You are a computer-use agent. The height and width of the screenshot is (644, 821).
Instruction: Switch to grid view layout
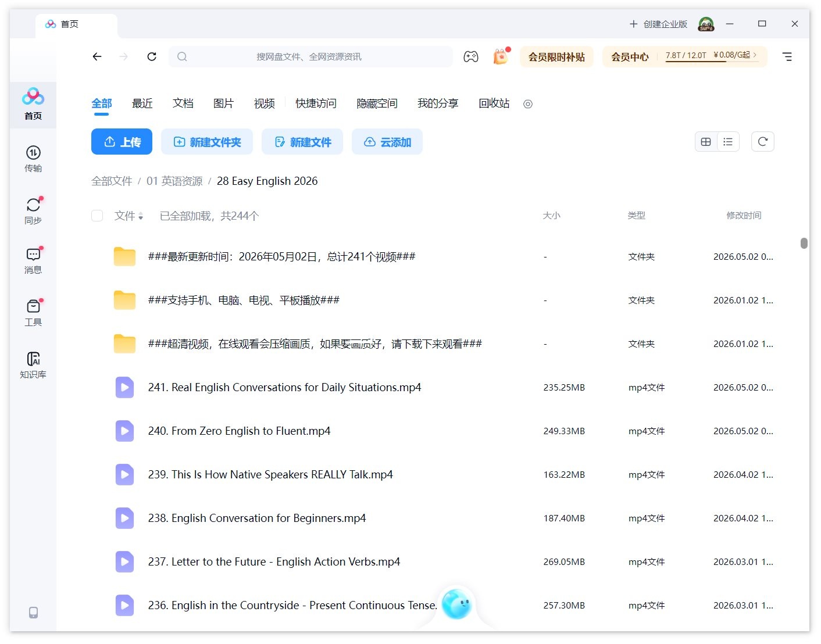pos(706,142)
